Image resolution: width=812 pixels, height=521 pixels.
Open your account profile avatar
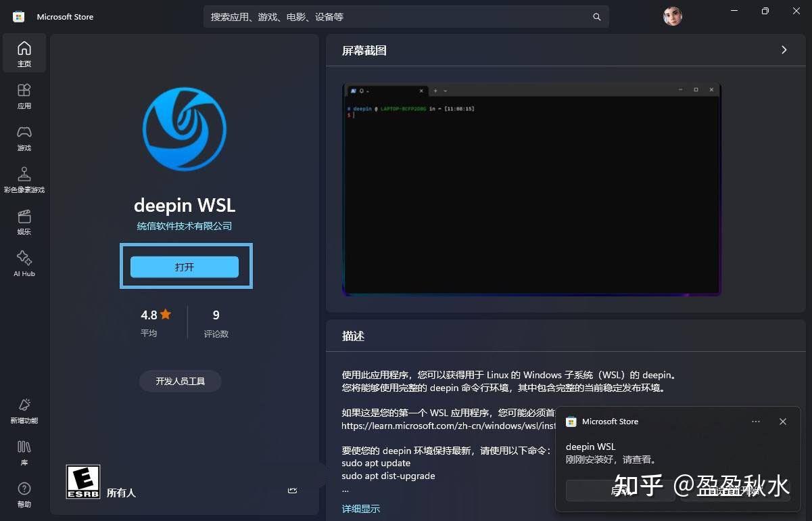click(672, 16)
